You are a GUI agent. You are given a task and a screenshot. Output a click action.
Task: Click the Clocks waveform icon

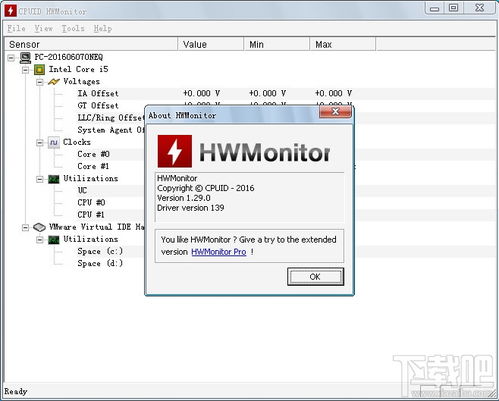pos(54,142)
